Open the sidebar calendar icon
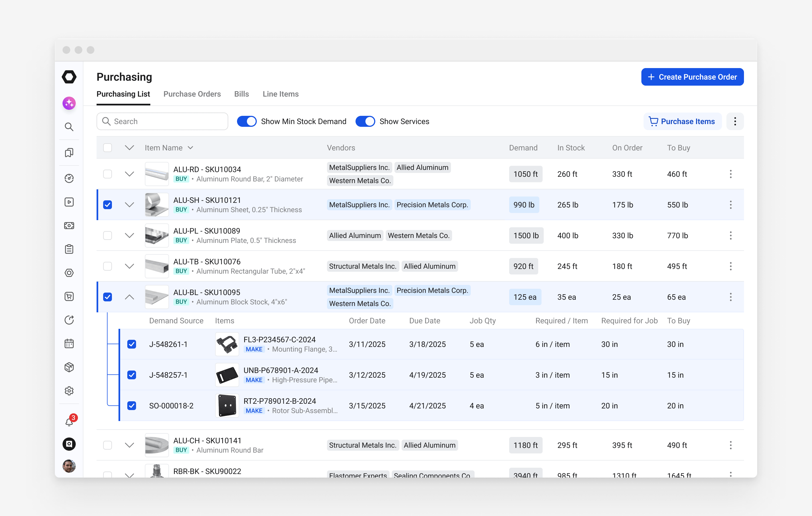 (x=69, y=344)
